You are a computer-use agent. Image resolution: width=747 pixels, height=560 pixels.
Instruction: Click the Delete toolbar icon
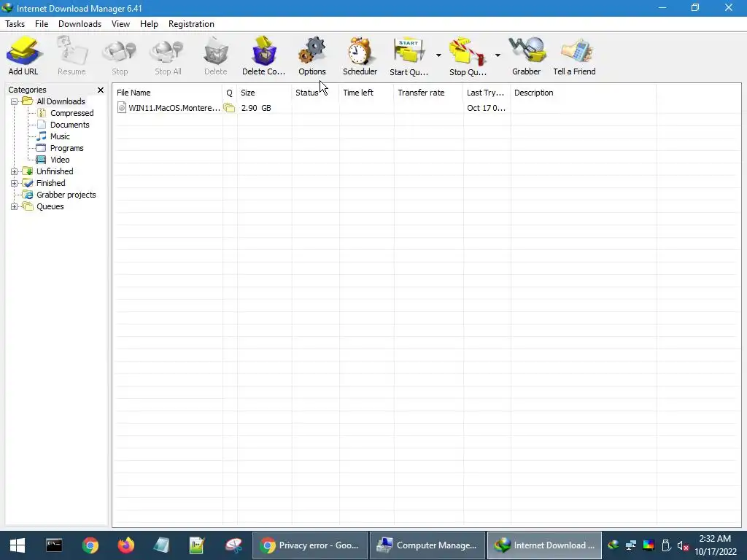[x=215, y=52]
